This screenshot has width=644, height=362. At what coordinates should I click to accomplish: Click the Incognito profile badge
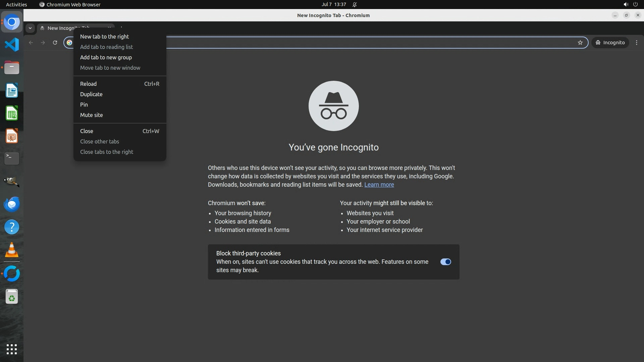point(610,43)
